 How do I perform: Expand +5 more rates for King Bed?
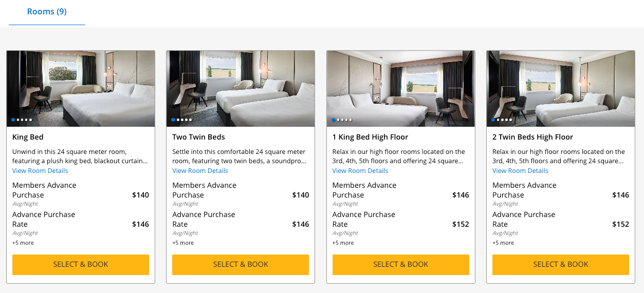23,243
